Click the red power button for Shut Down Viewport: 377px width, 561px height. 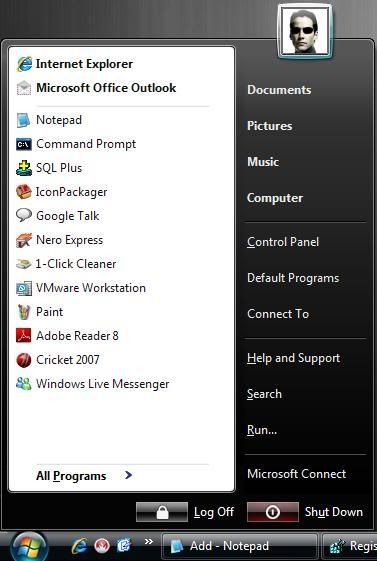273,512
